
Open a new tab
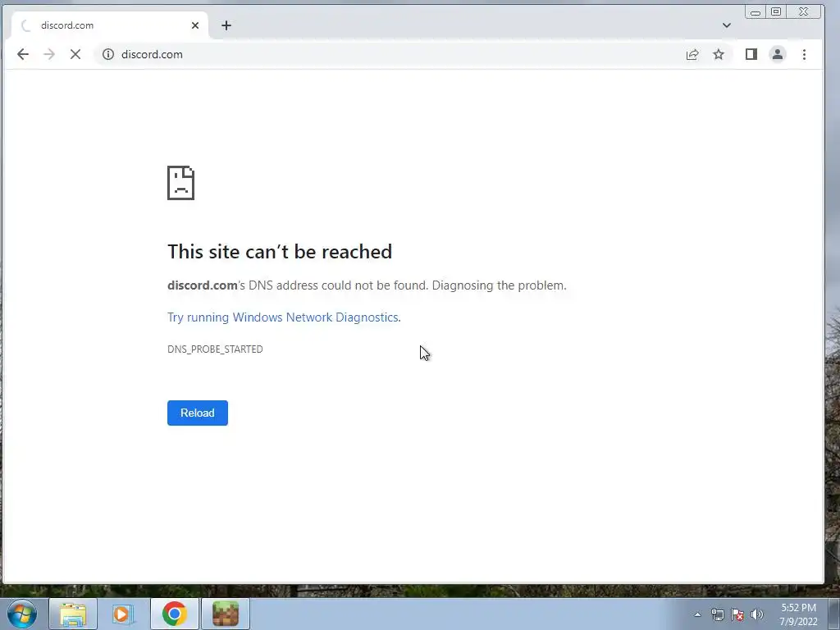(x=226, y=25)
